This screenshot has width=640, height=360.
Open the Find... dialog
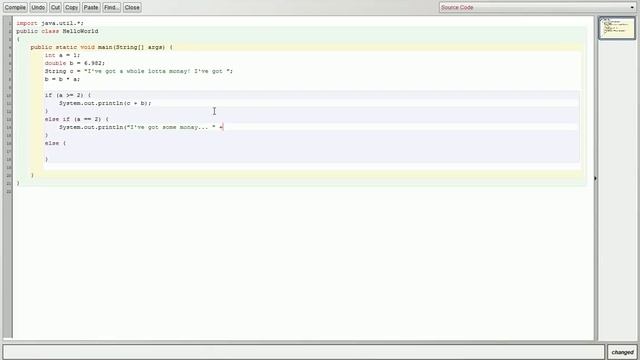click(x=111, y=7)
